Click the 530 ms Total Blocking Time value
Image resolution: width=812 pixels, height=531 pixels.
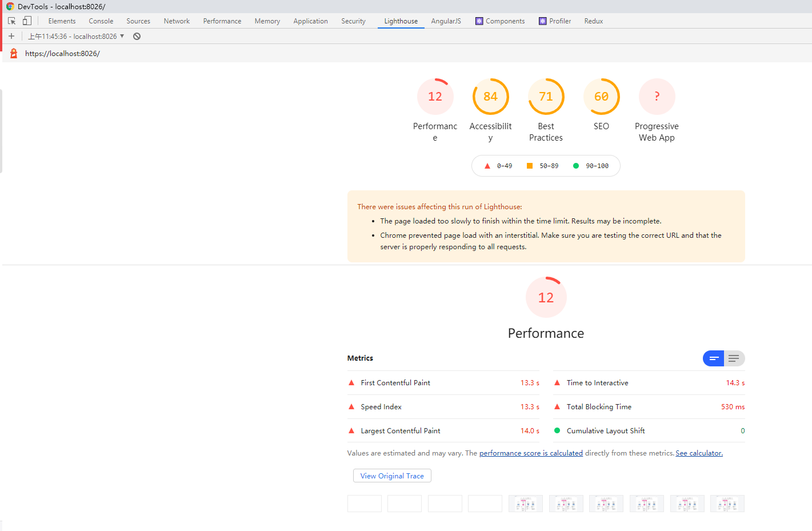(x=733, y=407)
